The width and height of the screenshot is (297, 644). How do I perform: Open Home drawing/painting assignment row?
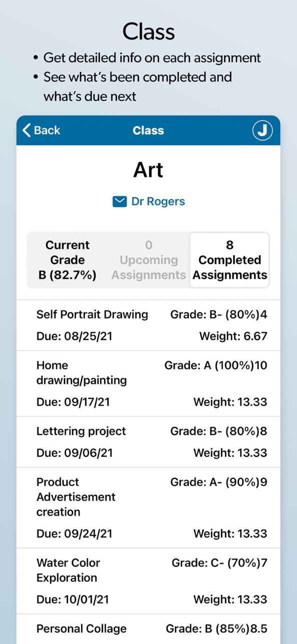[148, 383]
